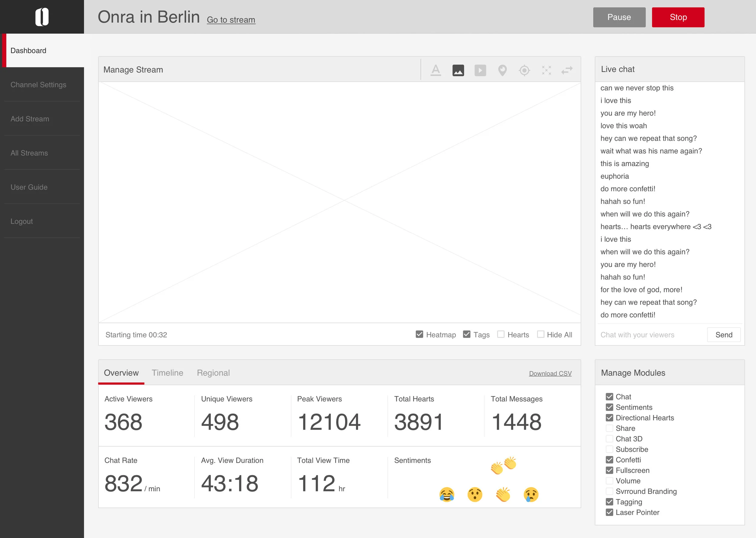Switch to the Timeline tab
Image resolution: width=756 pixels, height=538 pixels.
coord(168,373)
